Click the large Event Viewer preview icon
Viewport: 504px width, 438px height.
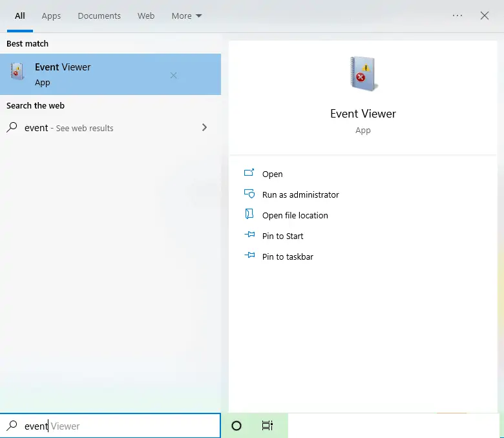coord(363,74)
